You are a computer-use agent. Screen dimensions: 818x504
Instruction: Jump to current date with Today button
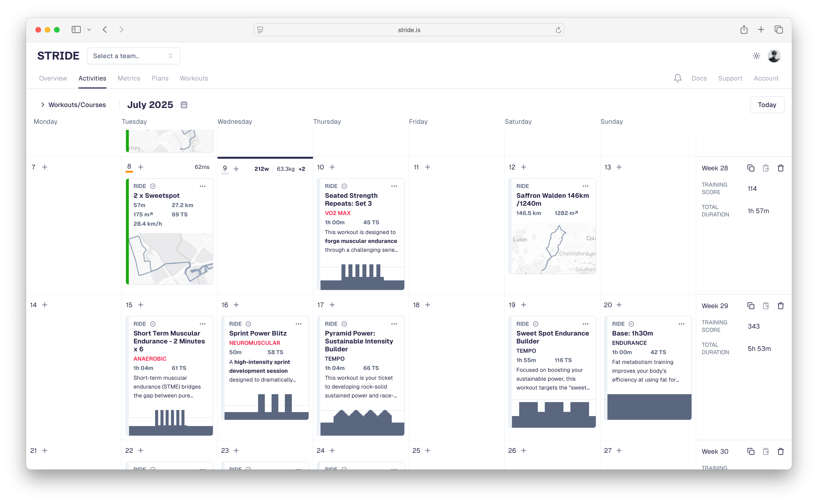tap(767, 105)
